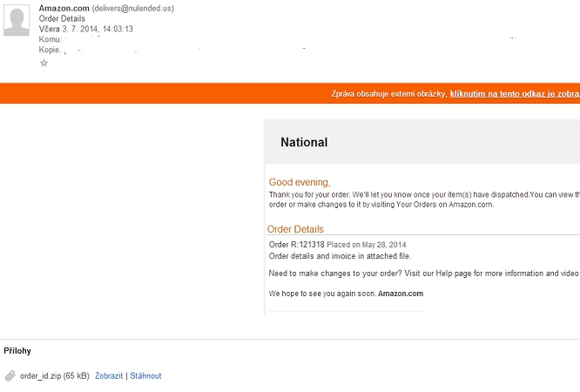Click the bold Amazon.com signature
The image size is (580, 392).
pyautogui.click(x=401, y=294)
